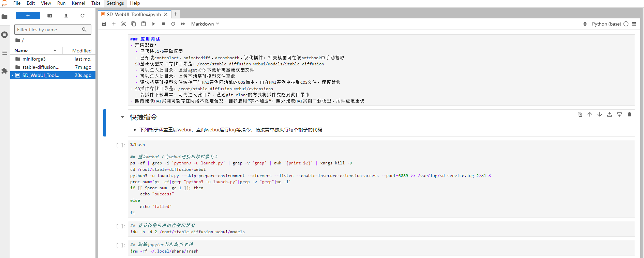Sort files by the Name column
This screenshot has width=644, height=258.
21,50
